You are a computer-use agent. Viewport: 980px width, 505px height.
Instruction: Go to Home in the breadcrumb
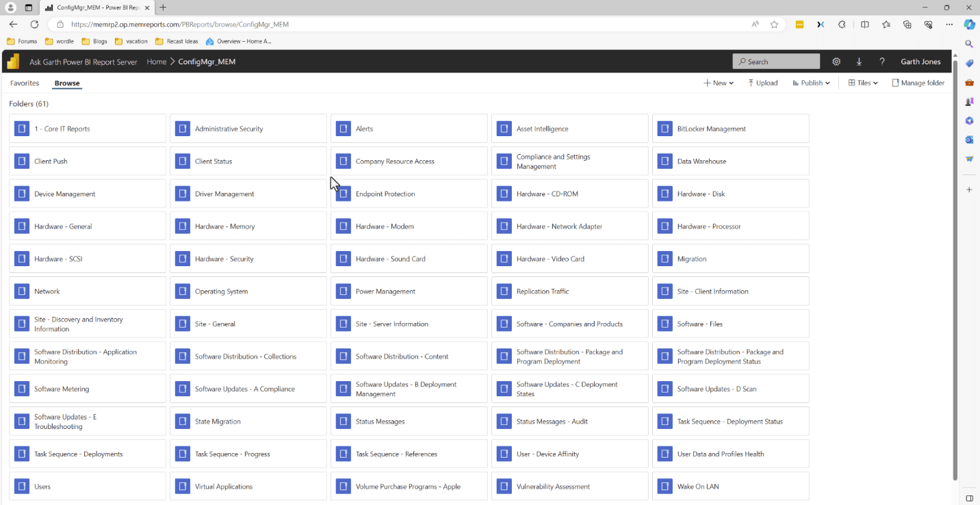click(157, 62)
